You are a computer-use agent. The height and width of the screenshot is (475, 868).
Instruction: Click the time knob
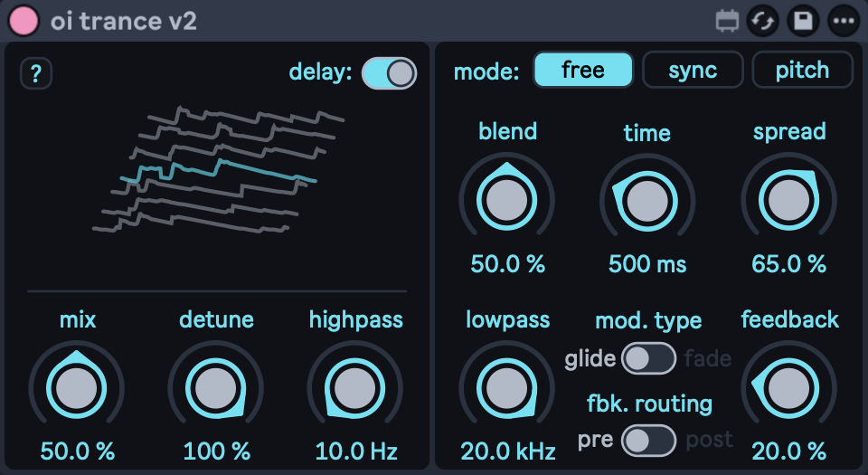(x=646, y=199)
